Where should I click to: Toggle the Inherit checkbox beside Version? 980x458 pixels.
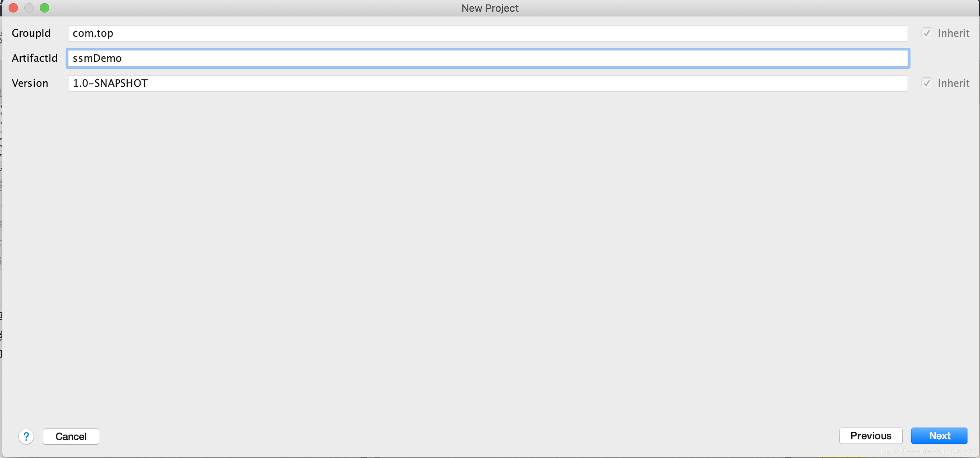927,83
